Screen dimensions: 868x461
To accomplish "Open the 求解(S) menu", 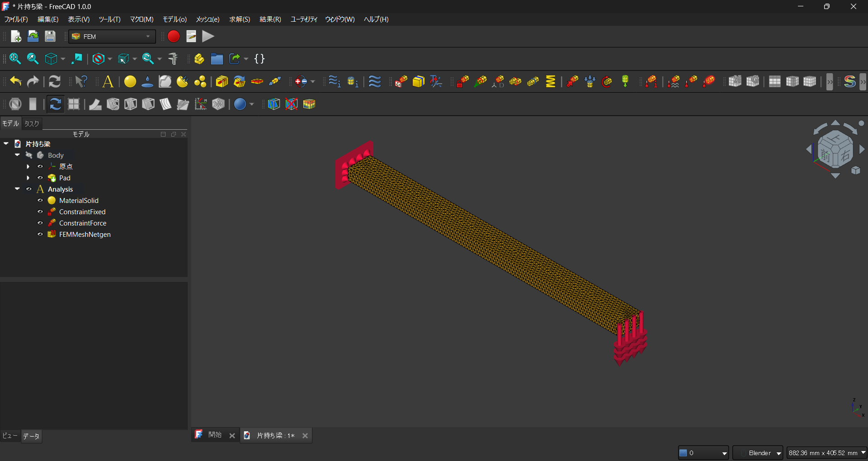I will pyautogui.click(x=240, y=19).
